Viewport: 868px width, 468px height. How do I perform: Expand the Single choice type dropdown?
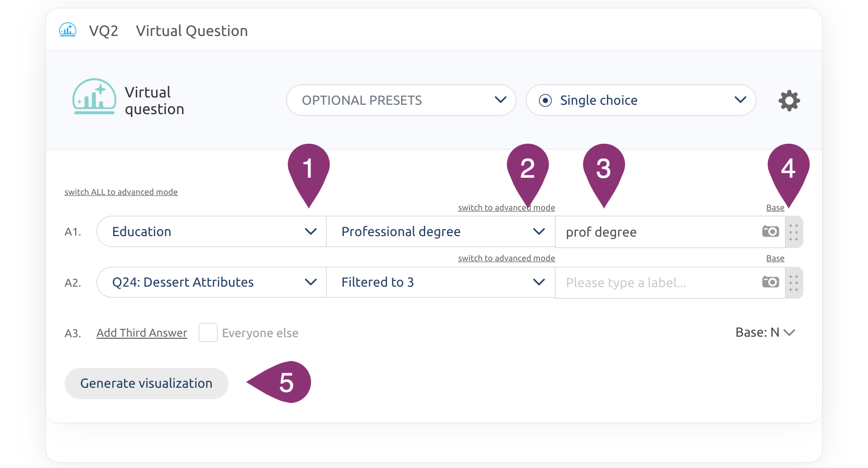tap(641, 100)
